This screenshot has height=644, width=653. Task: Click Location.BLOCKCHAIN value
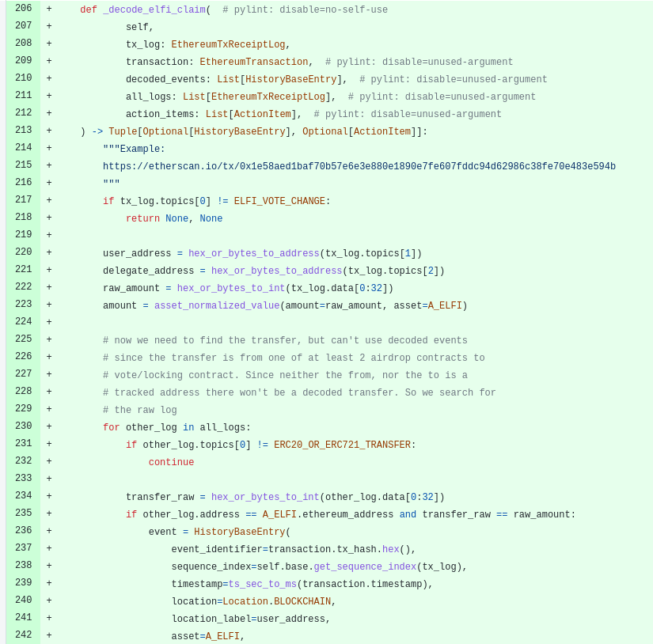276,601
